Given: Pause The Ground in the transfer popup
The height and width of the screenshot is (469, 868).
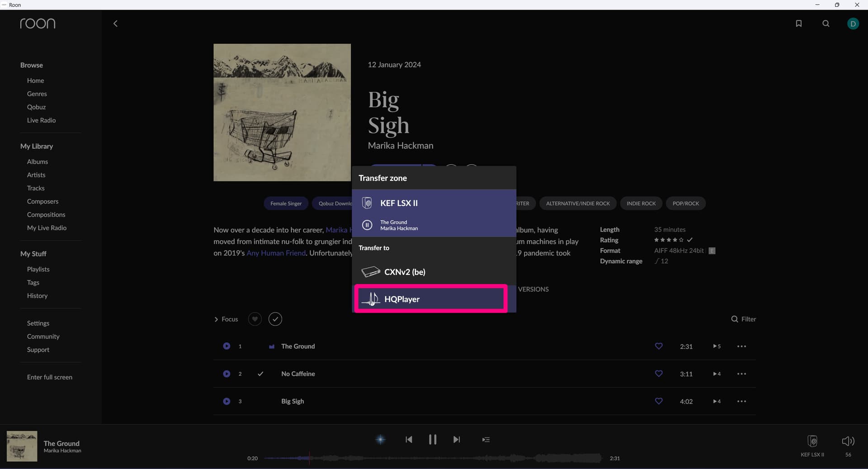Looking at the screenshot, I should pos(368,225).
